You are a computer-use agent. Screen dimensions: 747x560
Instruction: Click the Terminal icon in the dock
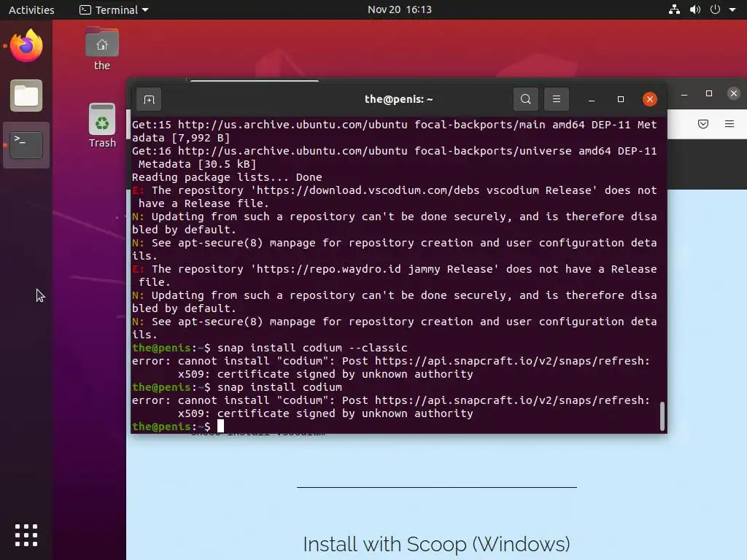[x=26, y=145]
